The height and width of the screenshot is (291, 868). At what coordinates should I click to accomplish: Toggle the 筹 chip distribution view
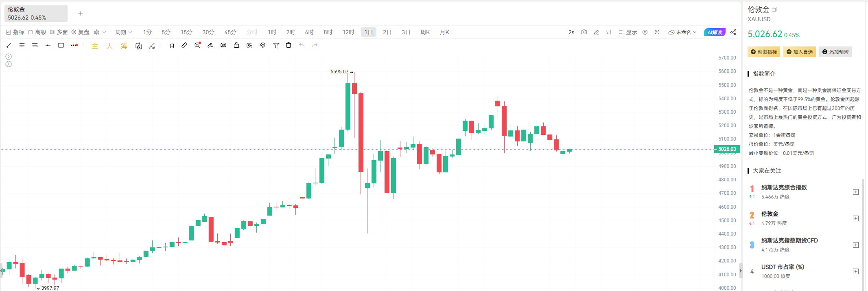click(x=124, y=46)
